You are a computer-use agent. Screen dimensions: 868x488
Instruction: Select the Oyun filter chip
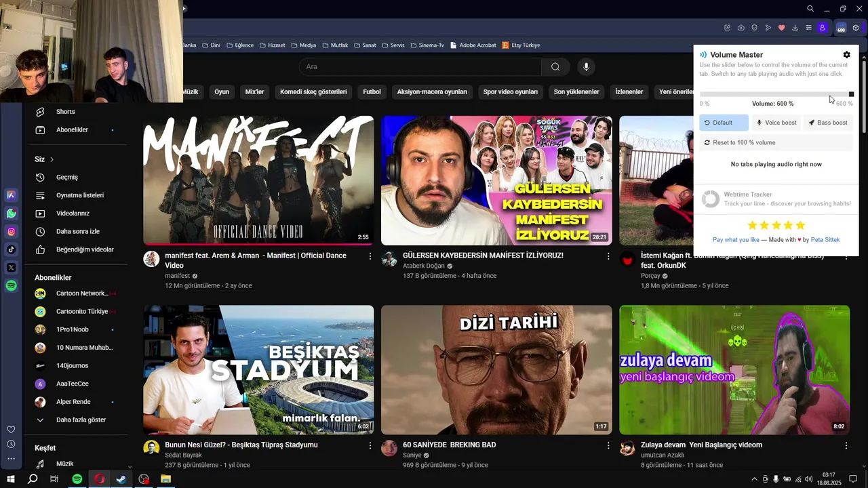click(222, 91)
